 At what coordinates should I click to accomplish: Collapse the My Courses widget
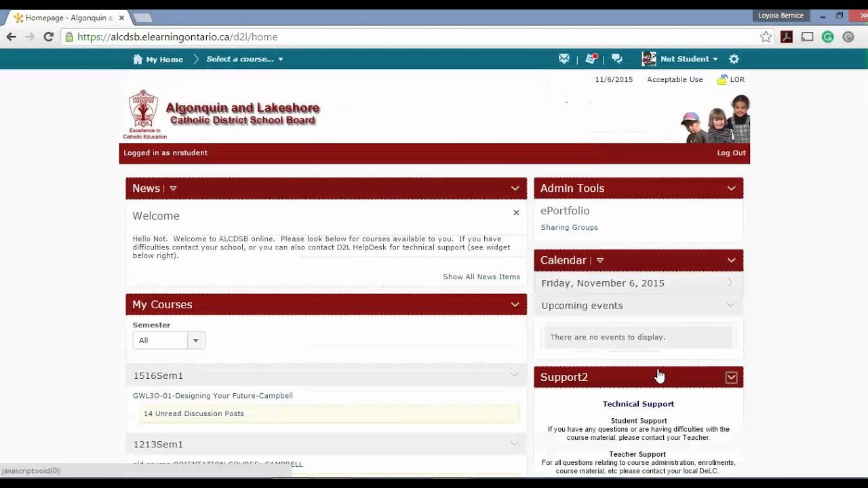(x=515, y=304)
